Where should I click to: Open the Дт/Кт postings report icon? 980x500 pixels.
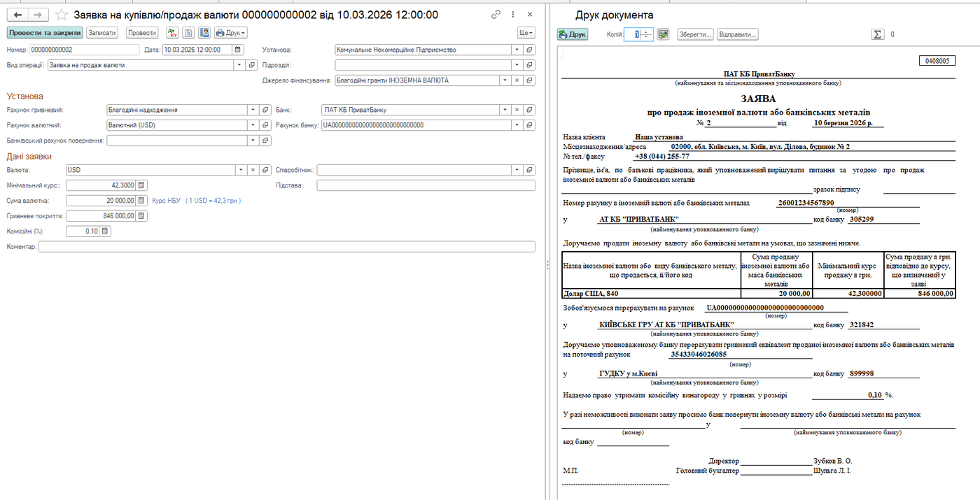[x=172, y=33]
